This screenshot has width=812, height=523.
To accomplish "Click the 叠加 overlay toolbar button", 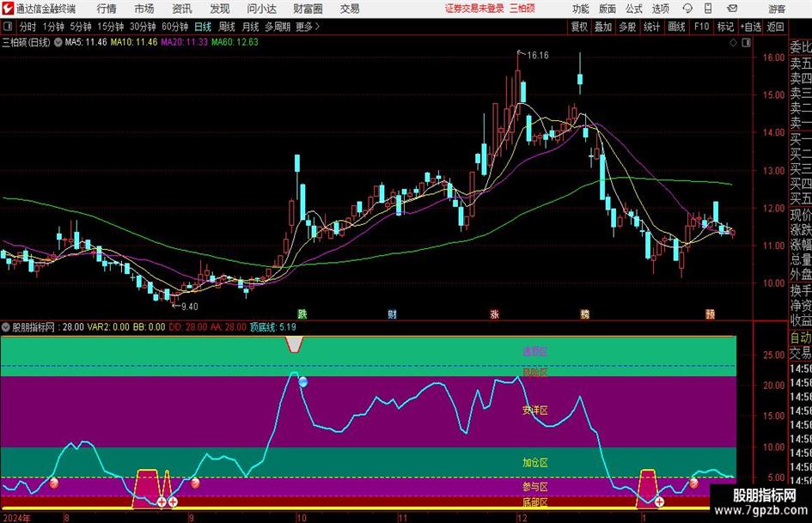I will point(603,27).
